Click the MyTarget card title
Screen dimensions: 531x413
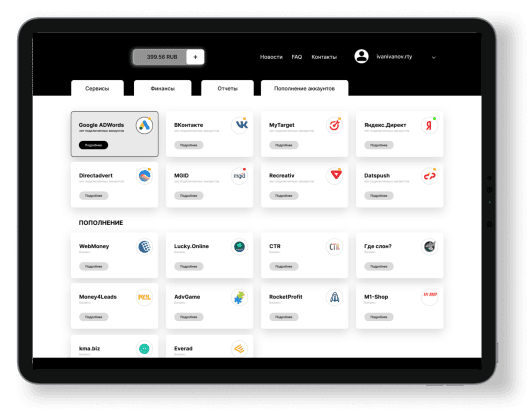coord(282,125)
